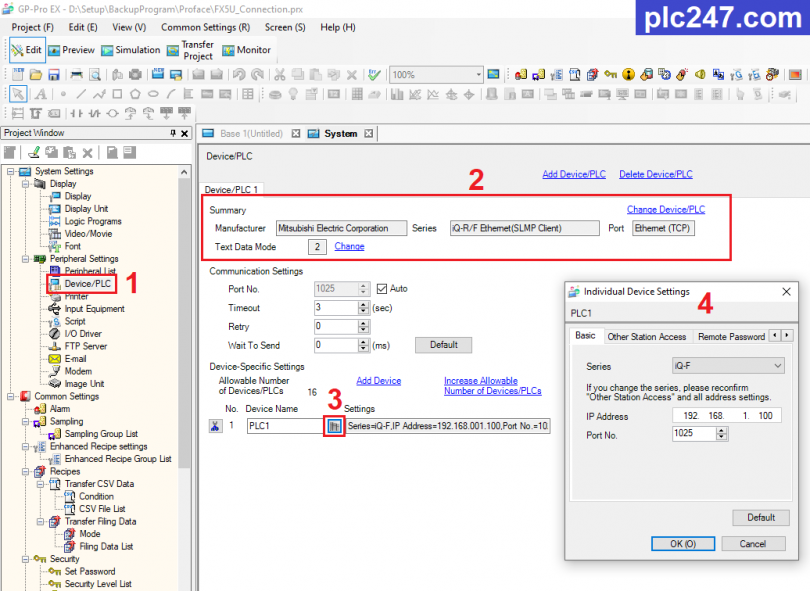
Task: Click the Change Device/PLC link
Action: (x=666, y=209)
